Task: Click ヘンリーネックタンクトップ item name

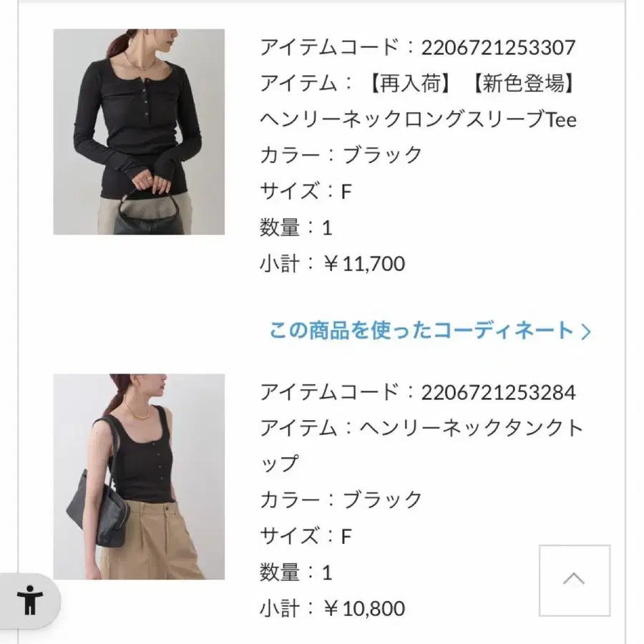Action: (421, 446)
